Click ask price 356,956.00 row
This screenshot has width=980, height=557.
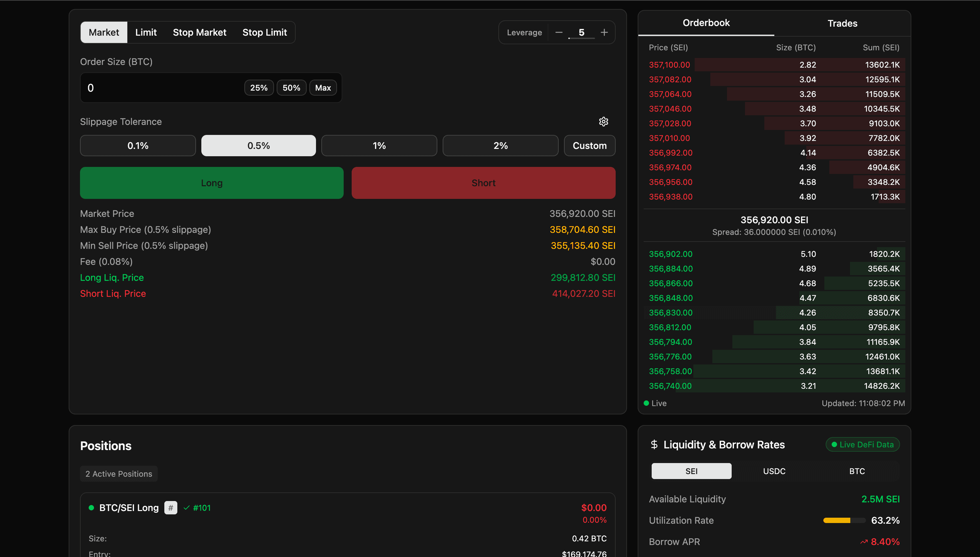[774, 182]
